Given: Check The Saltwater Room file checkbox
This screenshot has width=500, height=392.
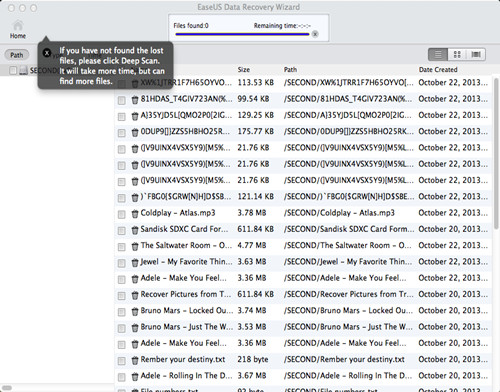Looking at the screenshot, I should click(x=122, y=247).
